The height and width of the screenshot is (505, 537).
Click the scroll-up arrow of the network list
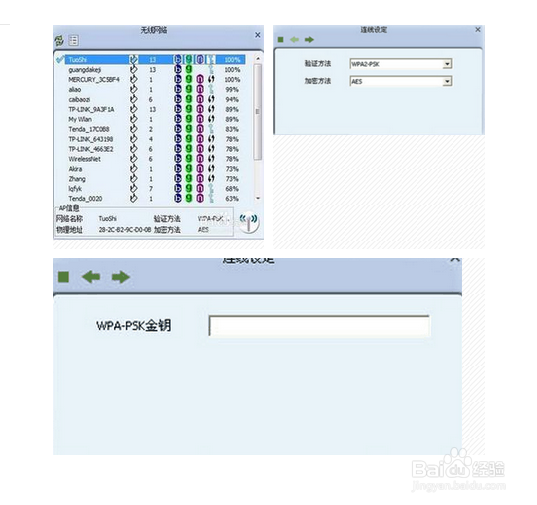click(x=258, y=59)
